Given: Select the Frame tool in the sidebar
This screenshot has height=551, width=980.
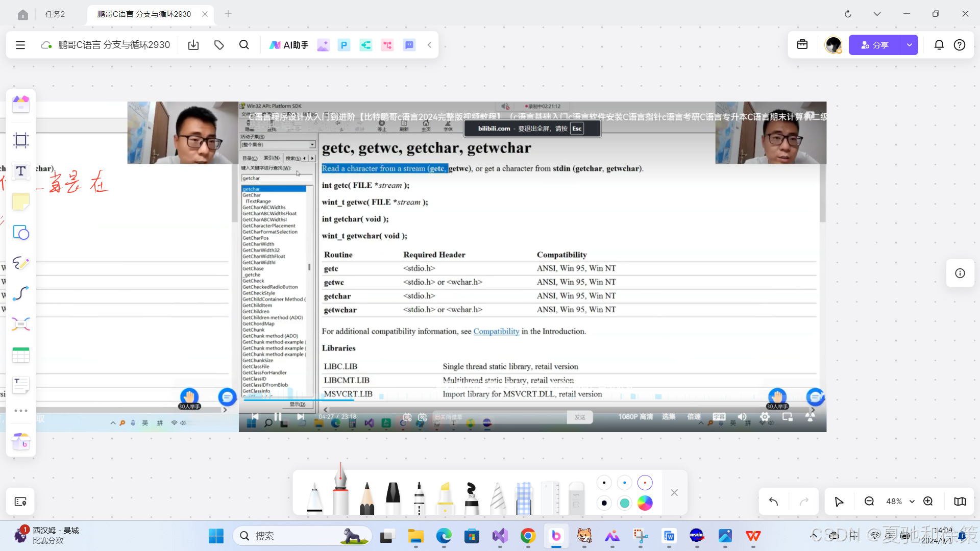Looking at the screenshot, I should point(21,140).
